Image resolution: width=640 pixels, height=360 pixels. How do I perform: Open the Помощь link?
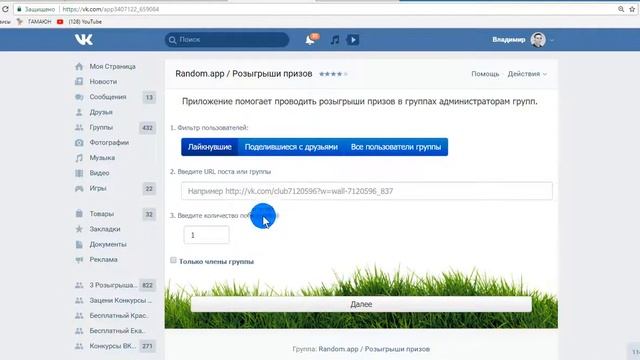coord(485,74)
